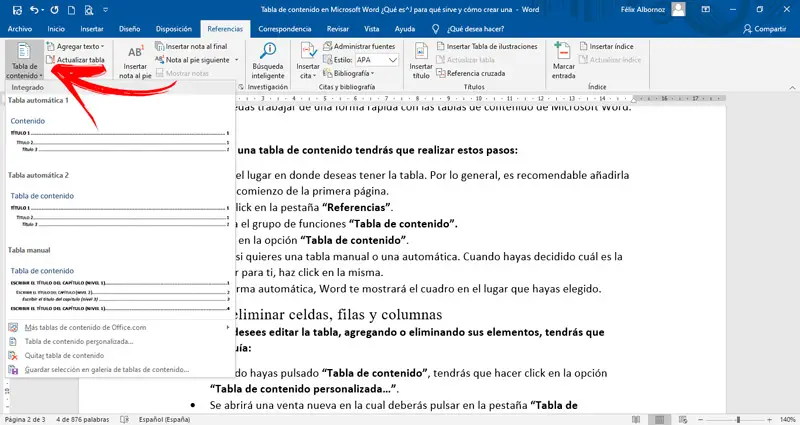Open Administrar fuentes

pos(360,46)
